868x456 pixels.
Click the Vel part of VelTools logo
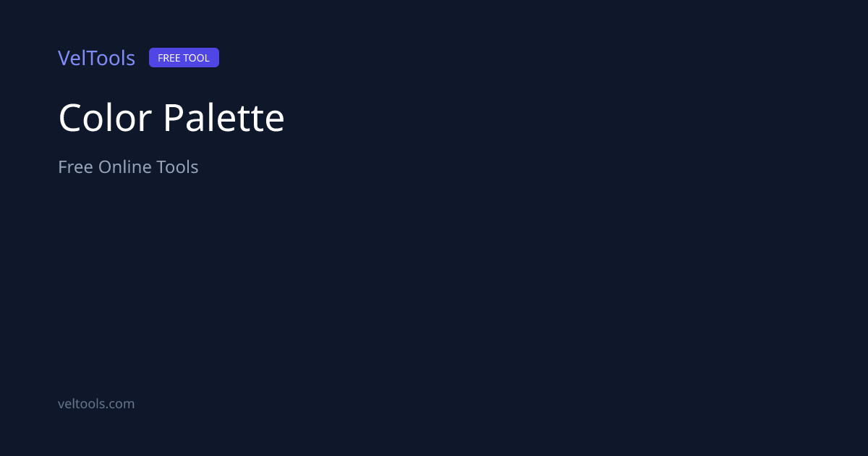(72, 58)
